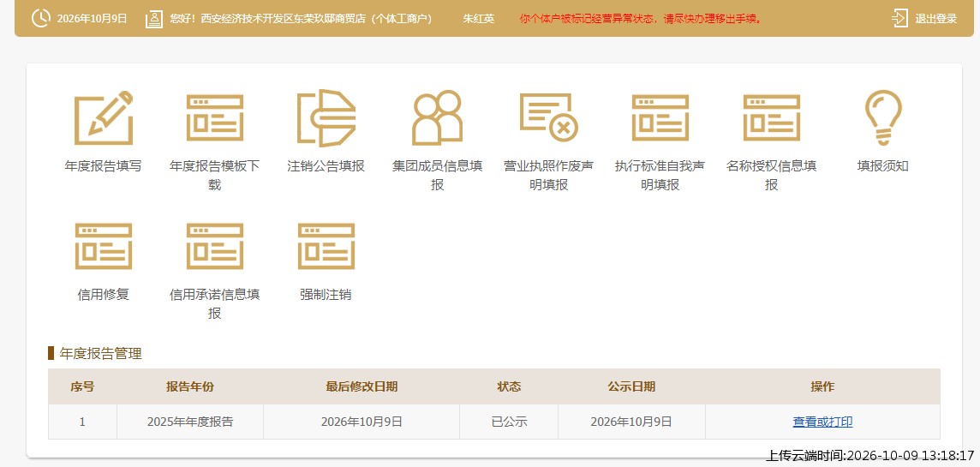Viewport: 980px width, 467px height.
Task: Click the 信用修复 label
Action: (103, 295)
